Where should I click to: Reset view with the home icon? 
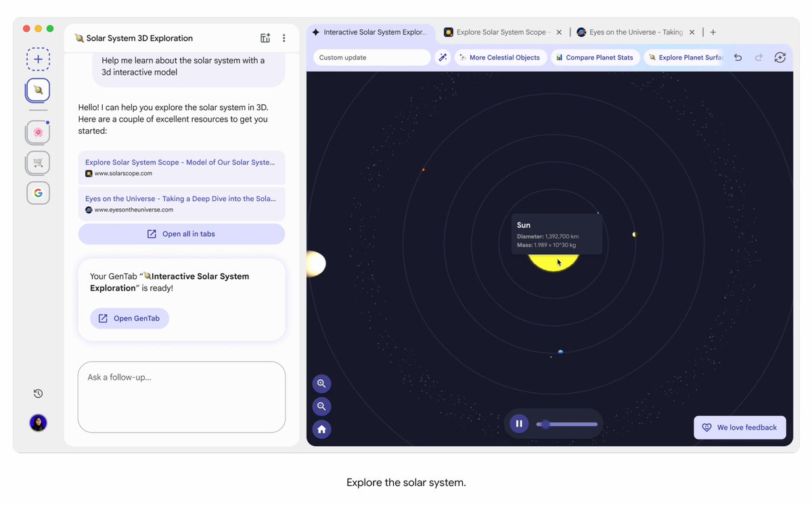tap(321, 429)
